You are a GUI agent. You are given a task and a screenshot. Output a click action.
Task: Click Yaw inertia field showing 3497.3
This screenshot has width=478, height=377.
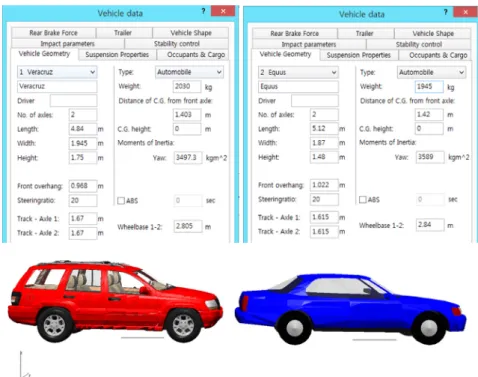188,158
